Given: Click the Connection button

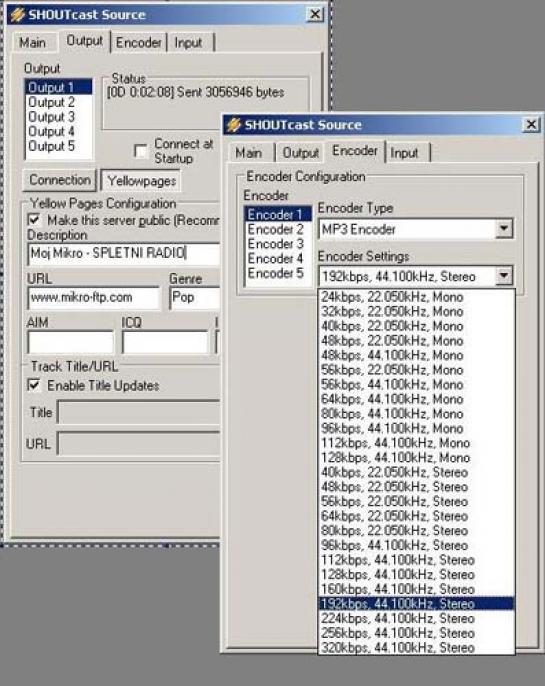Looking at the screenshot, I should tap(60, 180).
